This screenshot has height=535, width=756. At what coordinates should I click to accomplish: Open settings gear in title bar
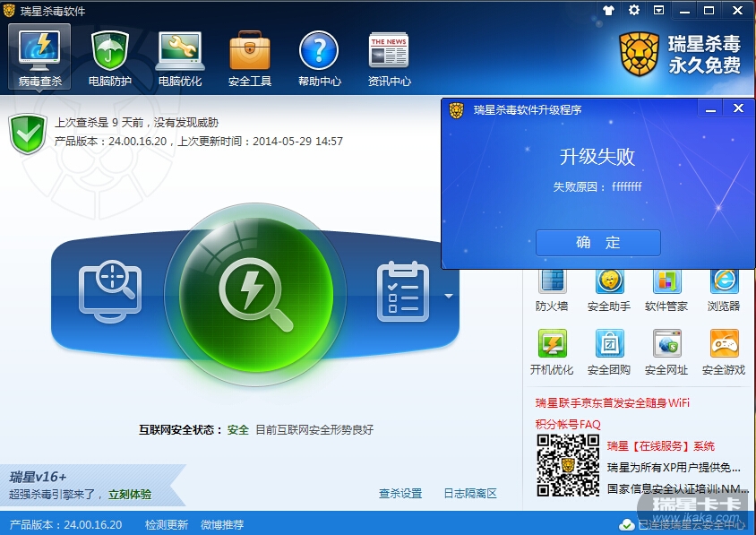pos(634,10)
